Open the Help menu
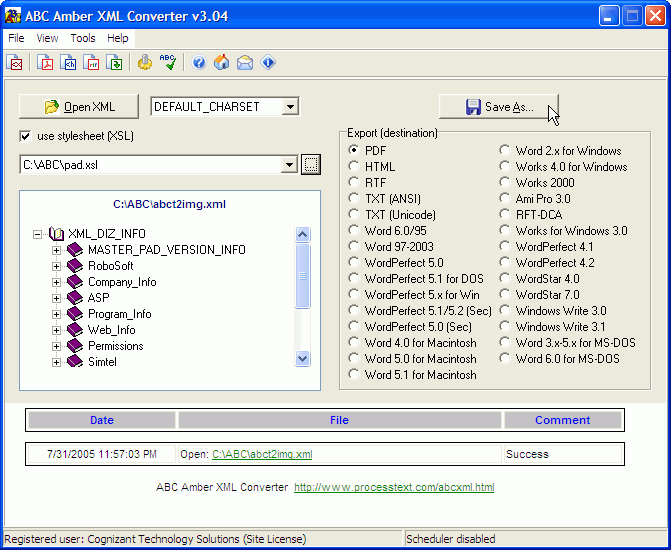 point(118,38)
